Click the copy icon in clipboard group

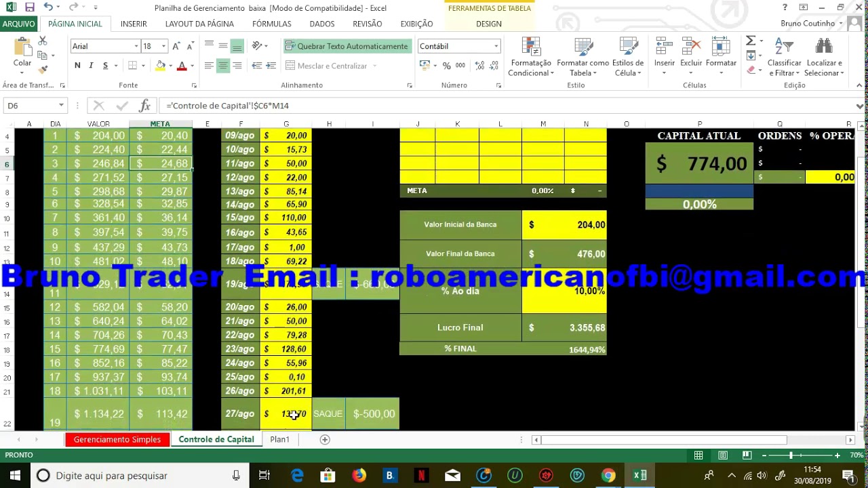(43, 56)
